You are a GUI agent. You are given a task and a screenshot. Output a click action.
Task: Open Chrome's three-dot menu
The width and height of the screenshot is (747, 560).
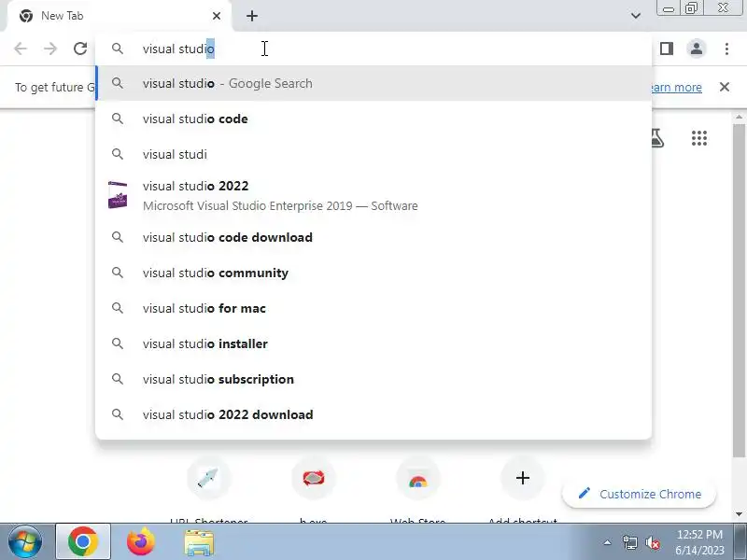[x=726, y=49]
